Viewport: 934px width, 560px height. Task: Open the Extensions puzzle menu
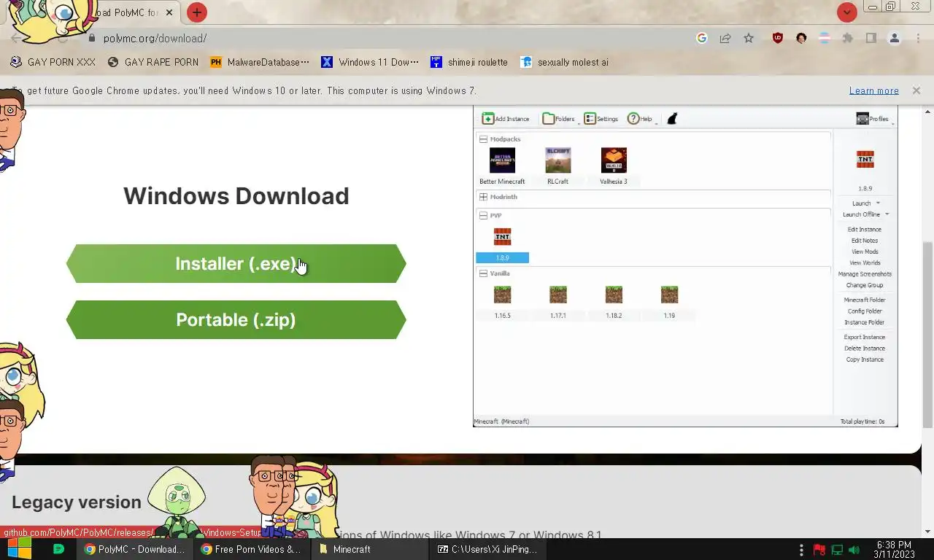click(848, 38)
